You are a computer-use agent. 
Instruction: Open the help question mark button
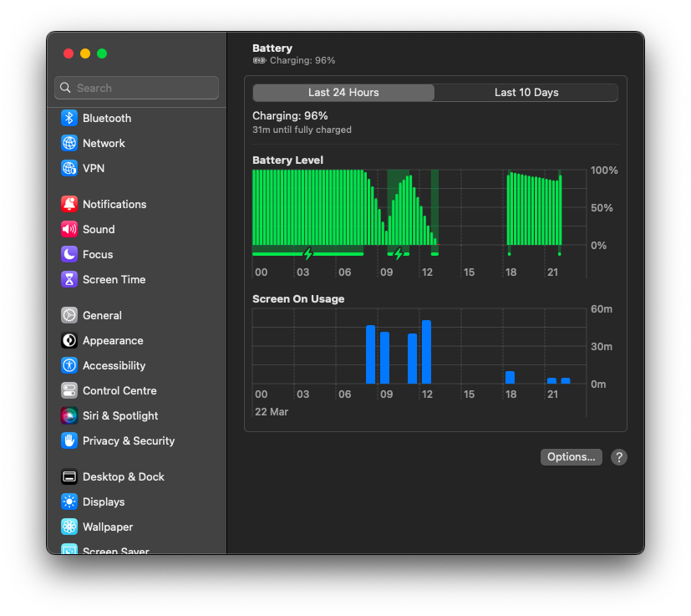pyautogui.click(x=619, y=457)
